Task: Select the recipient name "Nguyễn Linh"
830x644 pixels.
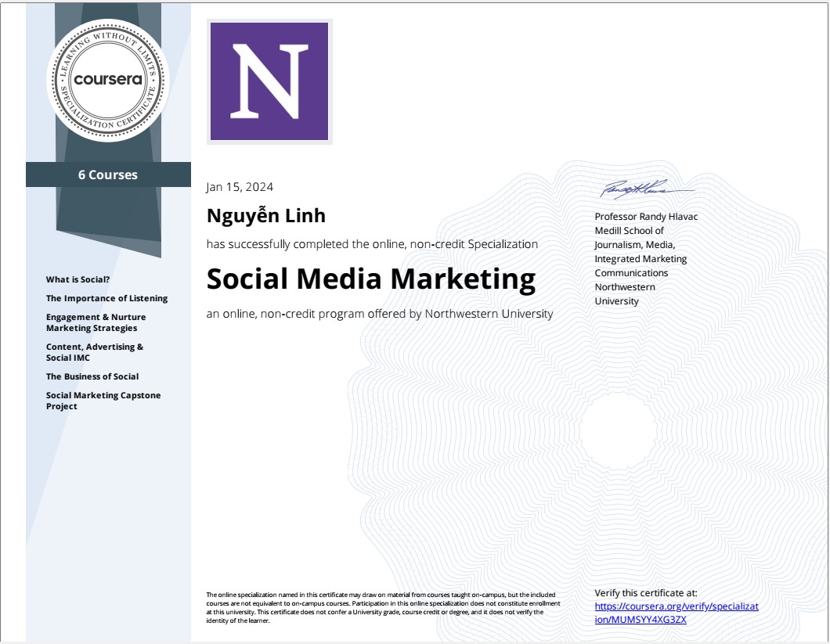Action: click(x=265, y=215)
